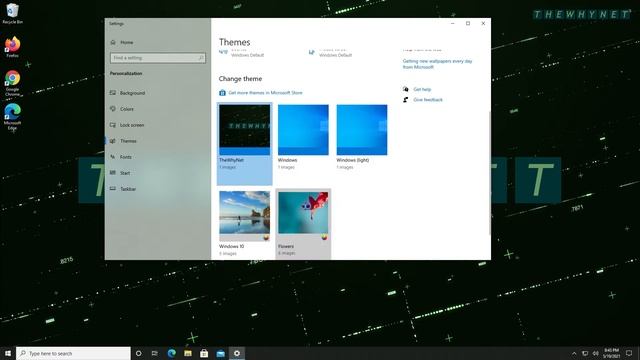The width and height of the screenshot is (640, 360).
Task: Click the Settings window vertical scrollbar
Action: (x=489, y=173)
